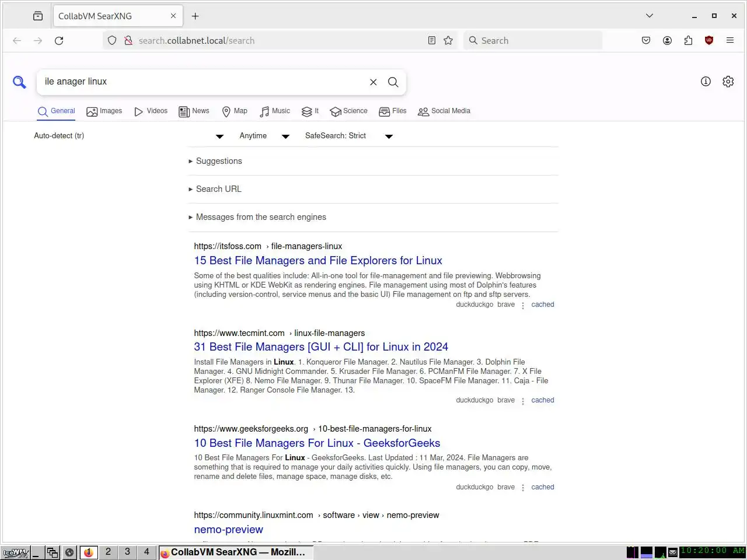Open a new browser tab

(195, 16)
